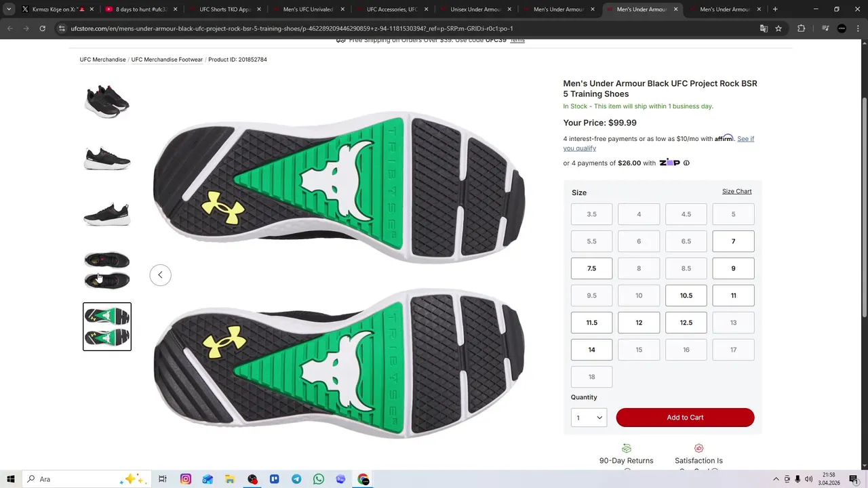Open the tab search dropdown arrow

click(x=9, y=9)
